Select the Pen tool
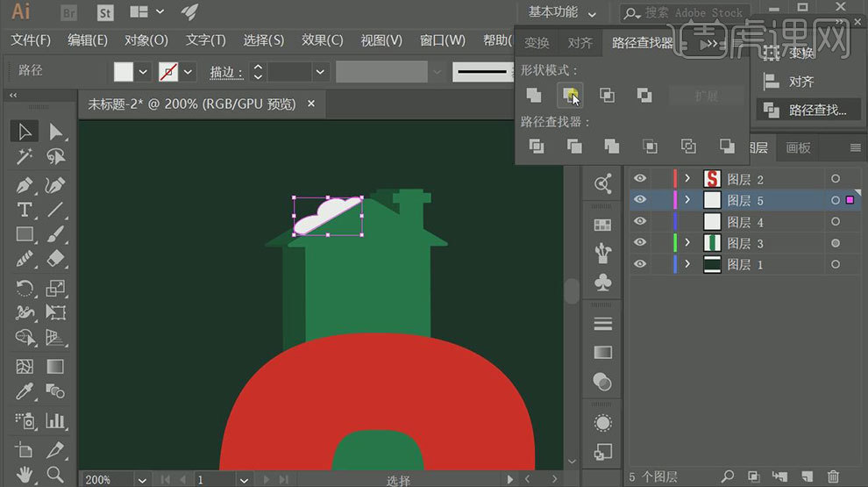 (x=25, y=185)
